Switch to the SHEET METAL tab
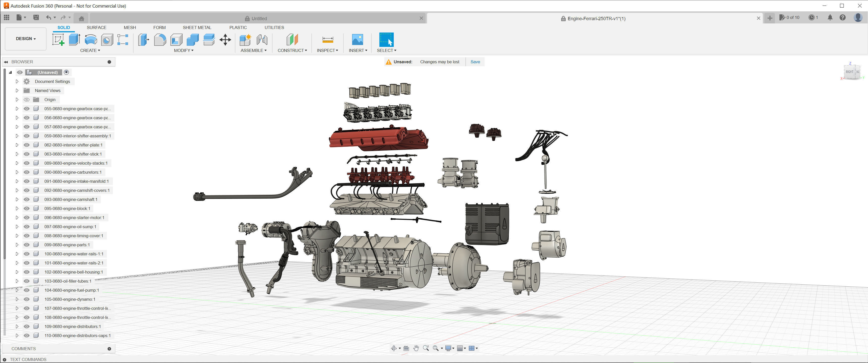 tap(197, 28)
